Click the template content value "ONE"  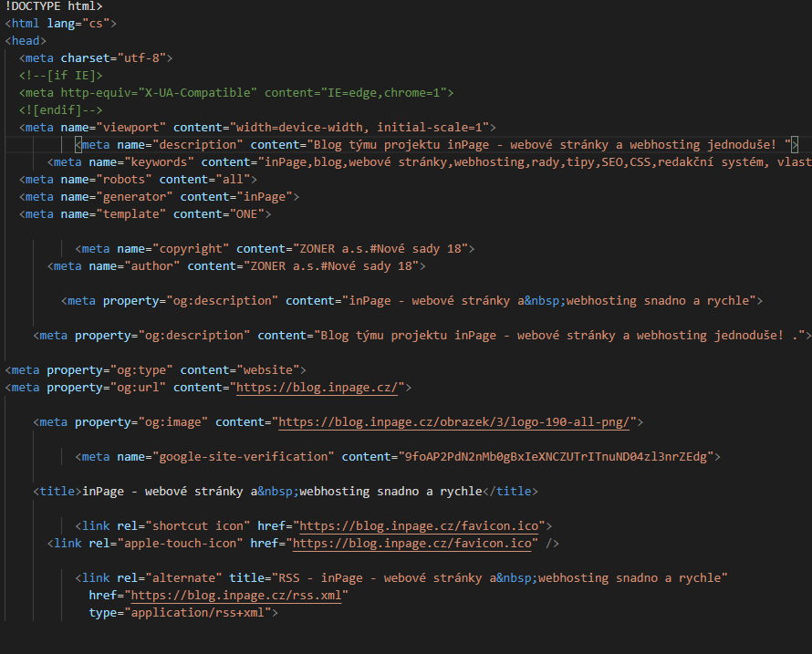pyautogui.click(x=250, y=214)
